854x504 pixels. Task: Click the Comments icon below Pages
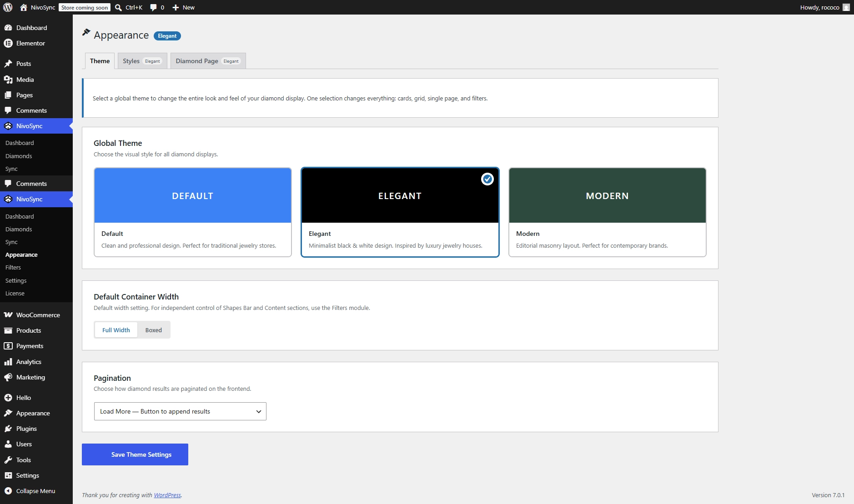click(x=8, y=110)
